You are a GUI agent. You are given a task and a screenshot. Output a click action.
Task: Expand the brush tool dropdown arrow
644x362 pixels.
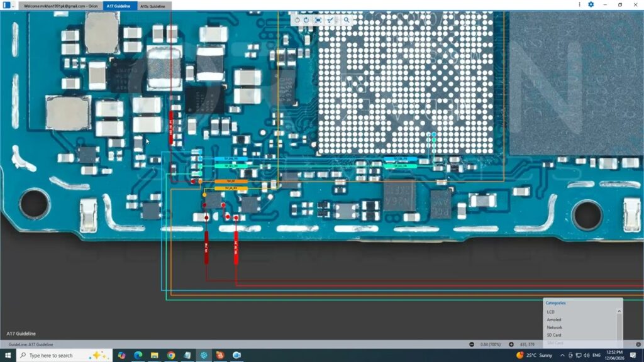click(x=335, y=20)
